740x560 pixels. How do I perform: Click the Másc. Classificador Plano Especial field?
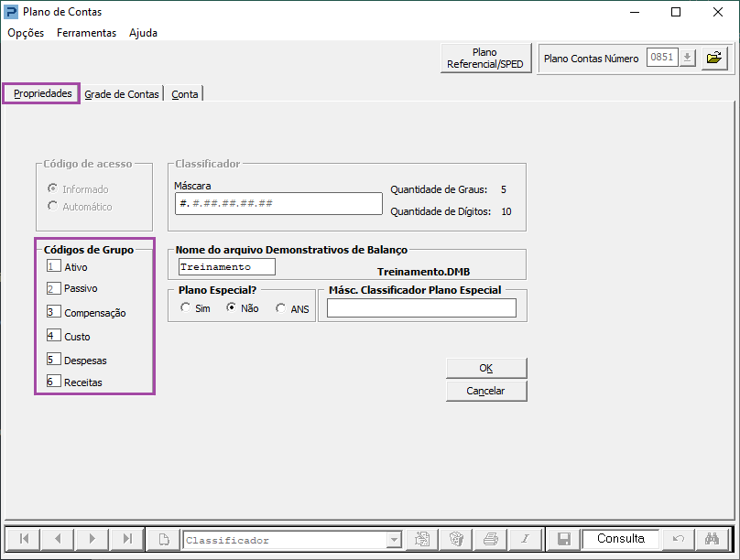coord(421,308)
